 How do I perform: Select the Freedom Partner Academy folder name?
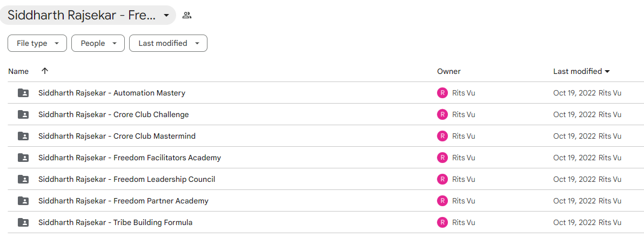[123, 201]
